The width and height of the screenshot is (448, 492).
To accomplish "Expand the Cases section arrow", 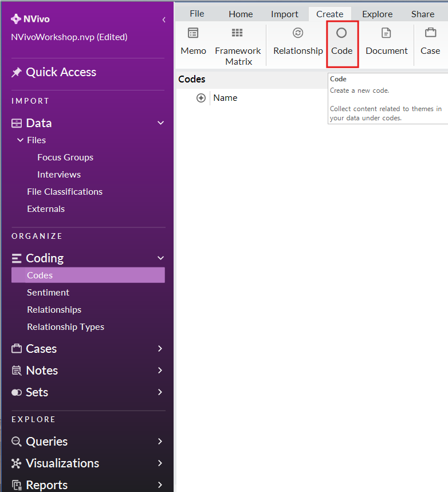I will [160, 349].
